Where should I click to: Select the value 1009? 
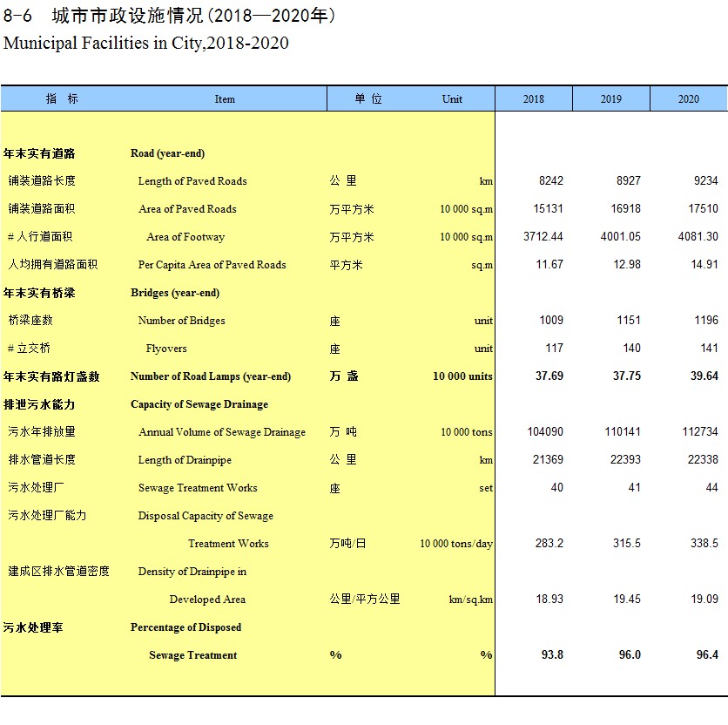point(551,320)
